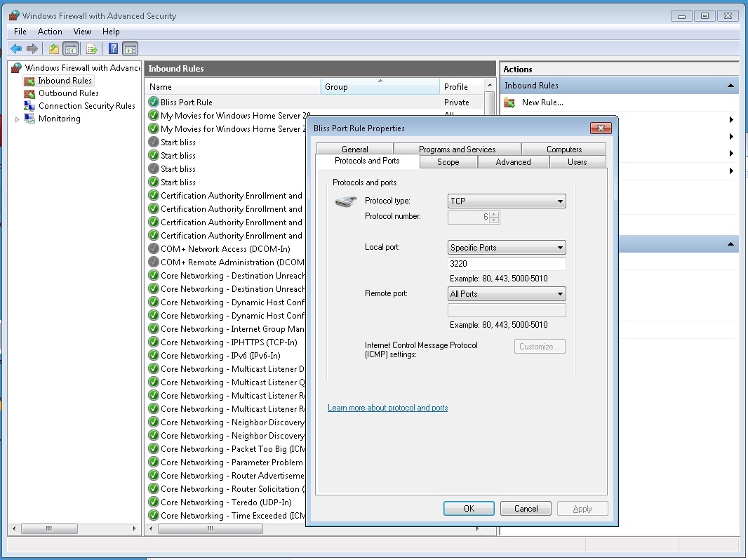Collapse the Inbound Rules actions section

pyautogui.click(x=730, y=86)
